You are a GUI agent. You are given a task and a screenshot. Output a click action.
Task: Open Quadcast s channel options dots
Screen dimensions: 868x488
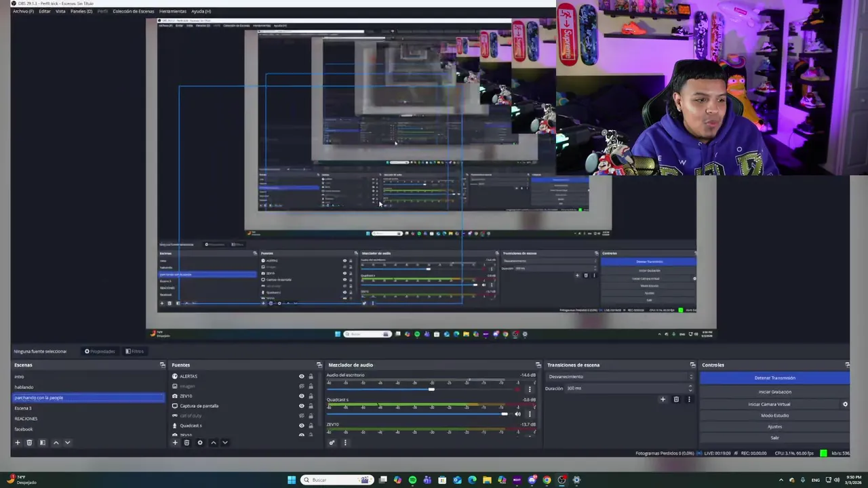(x=530, y=413)
